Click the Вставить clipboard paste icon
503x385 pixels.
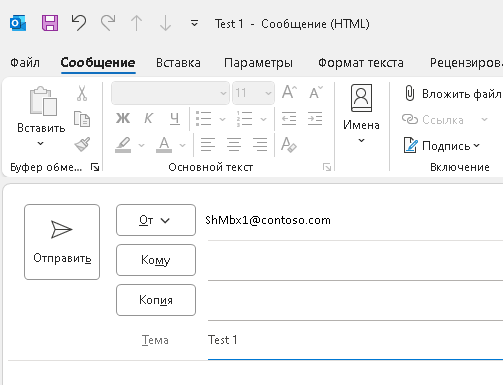click(43, 101)
